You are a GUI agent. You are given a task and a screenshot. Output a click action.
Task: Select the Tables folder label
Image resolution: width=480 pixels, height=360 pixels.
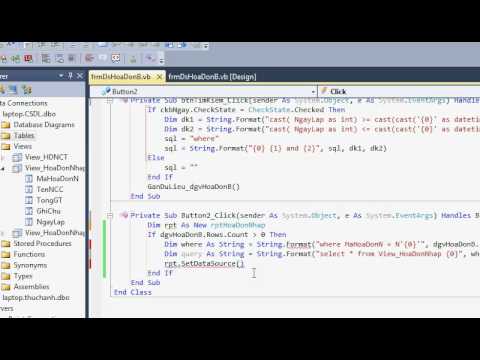(24, 135)
